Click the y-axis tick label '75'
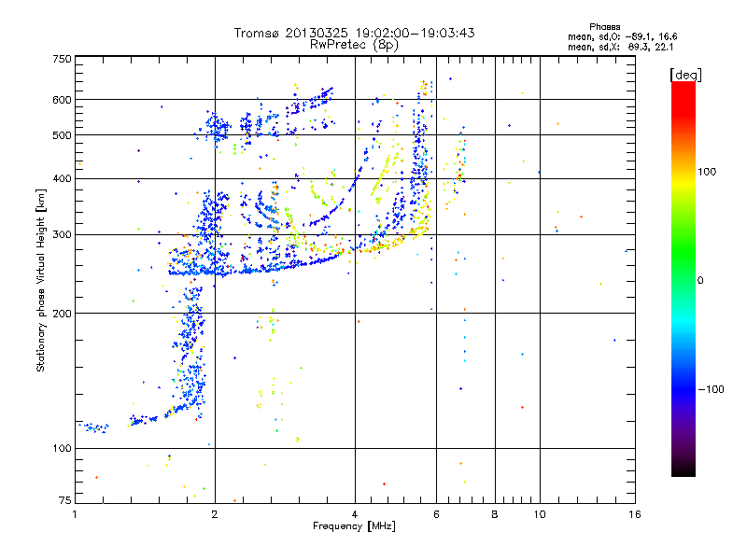 pyautogui.click(x=65, y=500)
